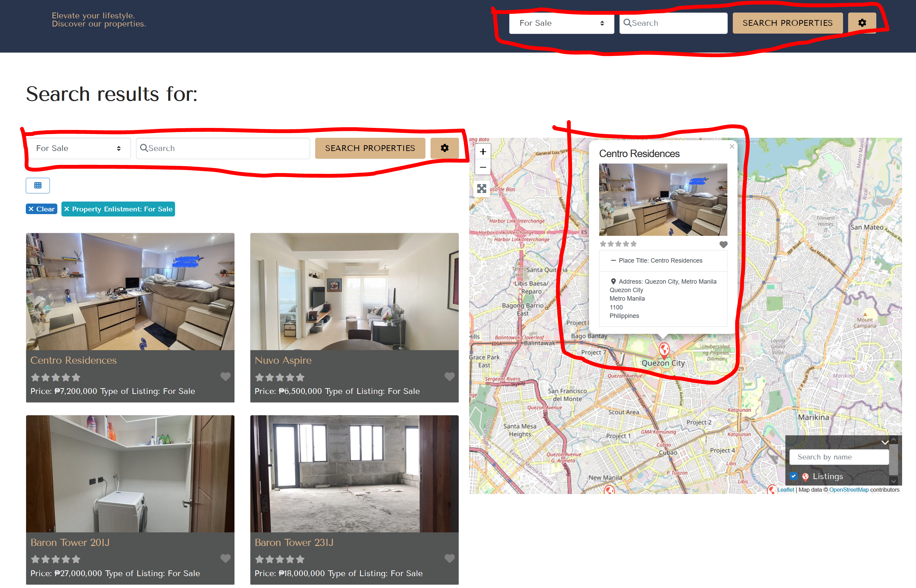Switch to grid view layout
This screenshot has height=588, width=916.
pos(38,186)
